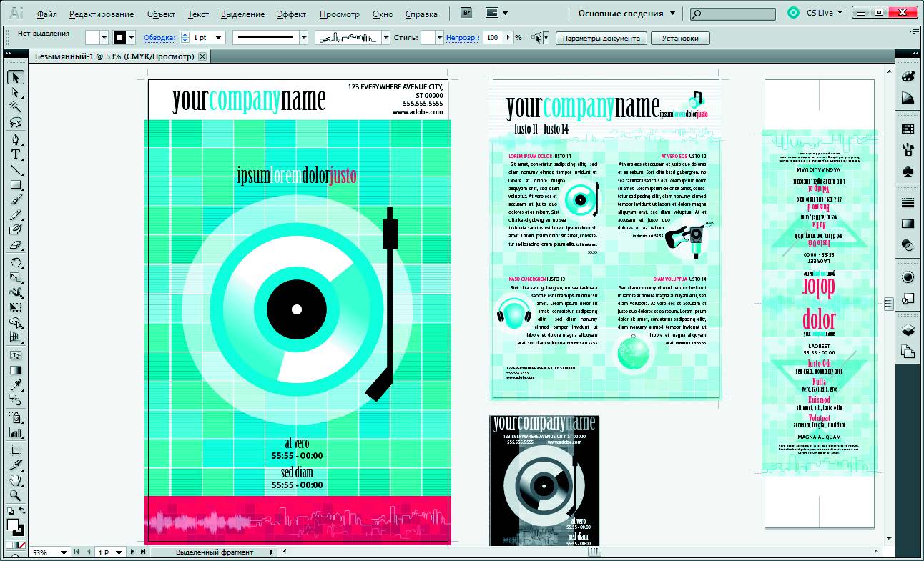Screen dimensions: 924x561
Task: Open the Эффект menu
Action: [x=292, y=14]
